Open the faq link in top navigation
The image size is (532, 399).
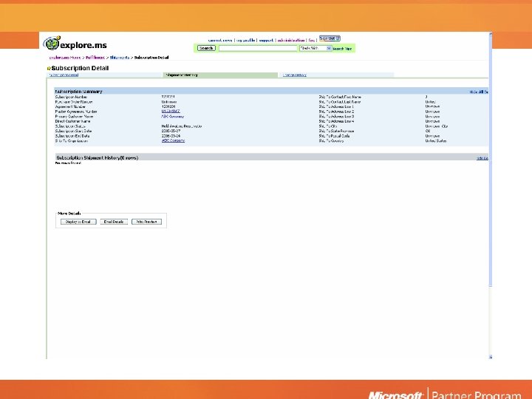(x=312, y=41)
